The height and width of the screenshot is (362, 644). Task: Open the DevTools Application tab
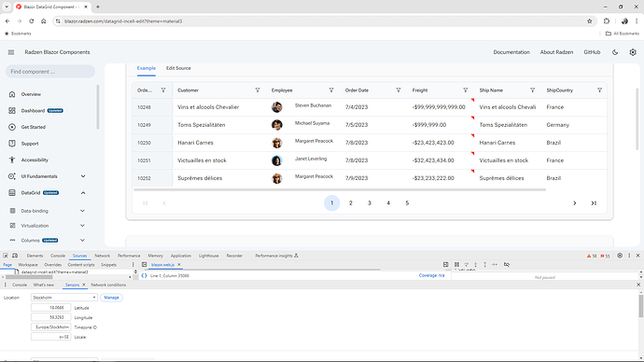181,256
